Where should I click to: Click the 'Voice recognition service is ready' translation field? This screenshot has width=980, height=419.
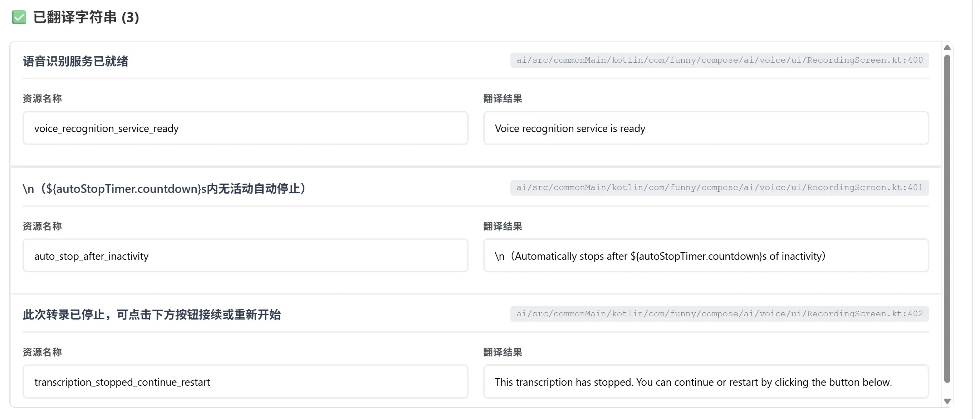(x=706, y=128)
